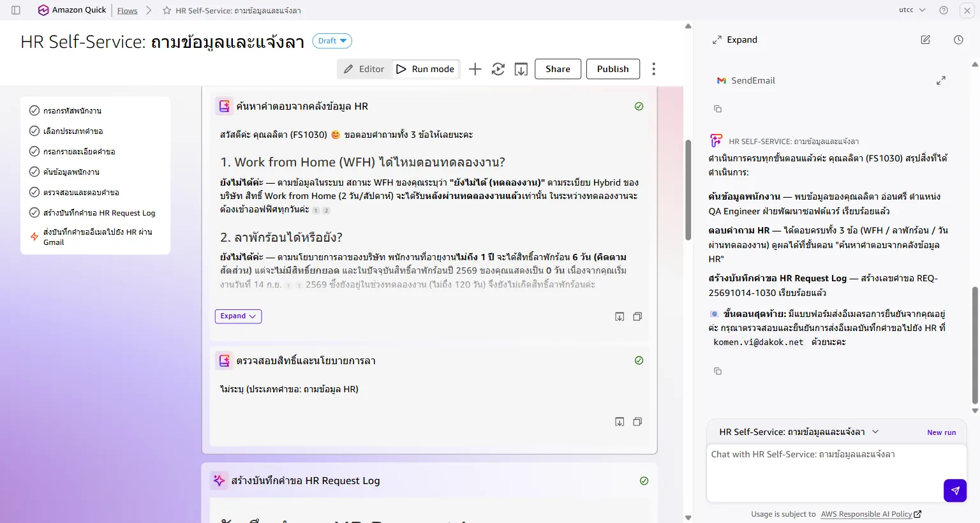Open the AWS Responsible AI Policy link
Image resolution: width=980 pixels, height=523 pixels.
point(871,514)
